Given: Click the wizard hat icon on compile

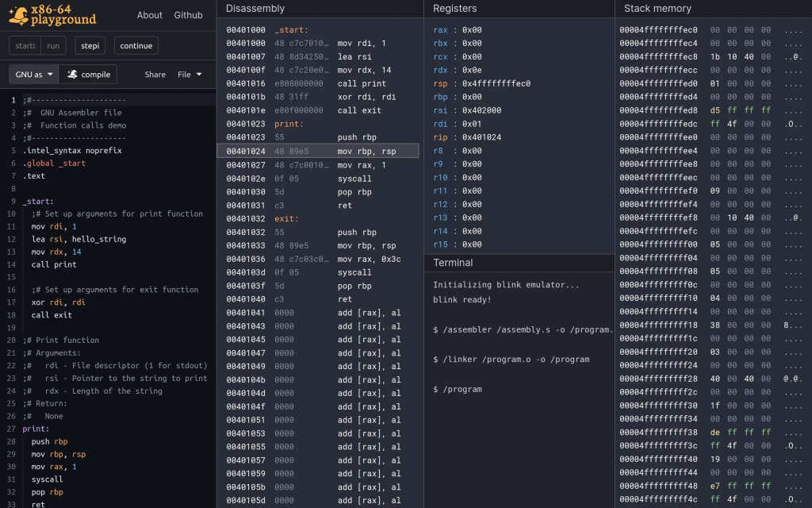Looking at the screenshot, I should [x=73, y=75].
